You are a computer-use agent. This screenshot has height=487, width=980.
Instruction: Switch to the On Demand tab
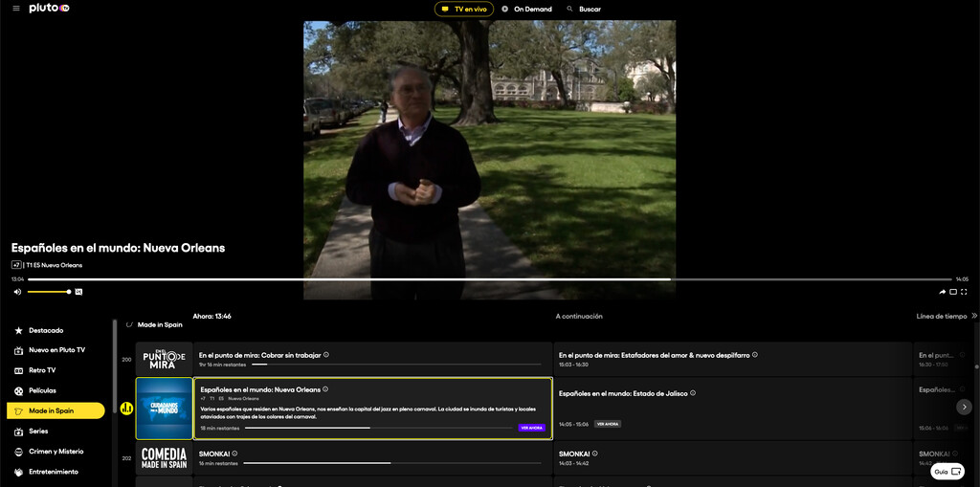tap(525, 10)
